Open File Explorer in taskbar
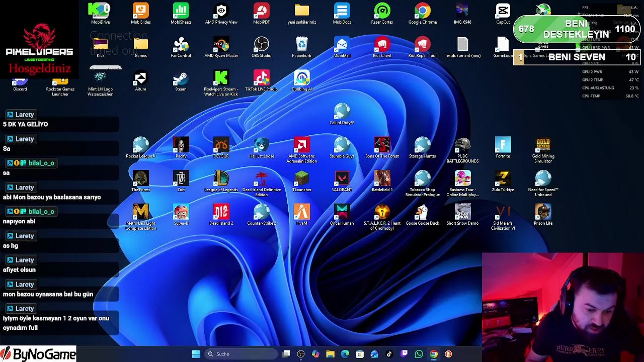Screen dimensions: 644x362 (330, 354)
